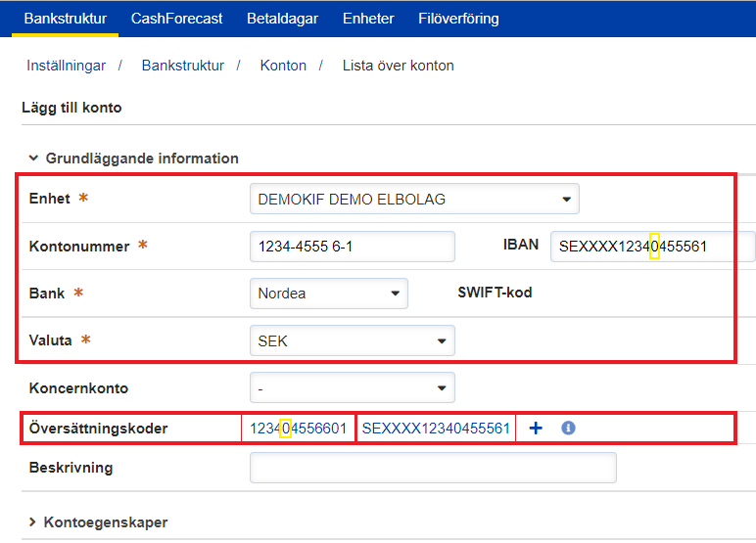Navigate to Inställningar breadcrumb link
756x543 pixels.
coord(67,66)
